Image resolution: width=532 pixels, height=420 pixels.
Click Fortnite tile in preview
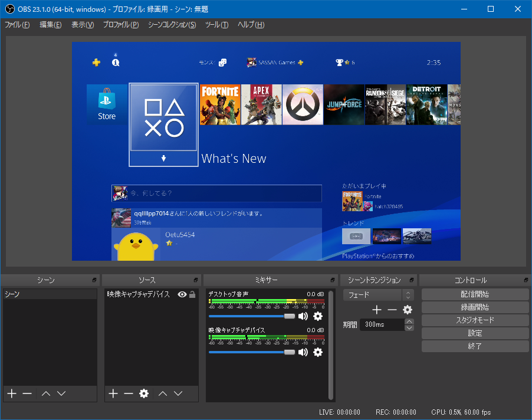click(220, 104)
